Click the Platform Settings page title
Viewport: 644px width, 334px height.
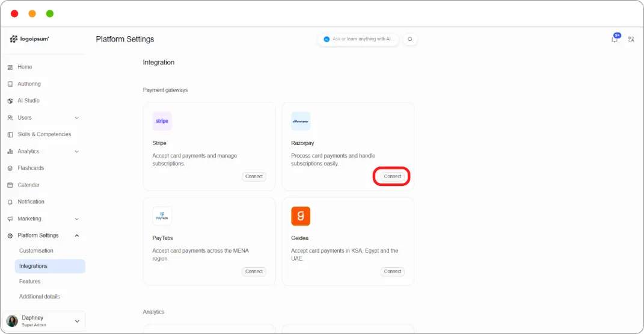[x=125, y=39]
